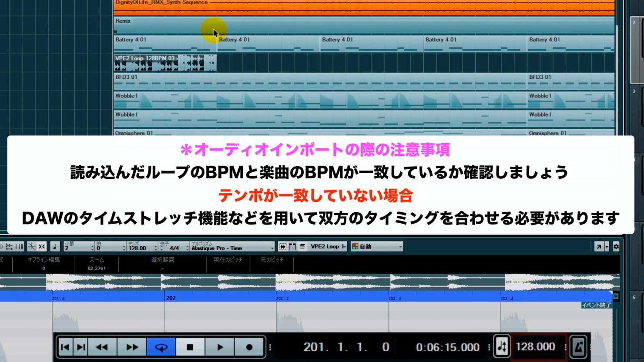The height and width of the screenshot is (362, 644).
Task: Toggle the tempo track button
Action: (502, 347)
